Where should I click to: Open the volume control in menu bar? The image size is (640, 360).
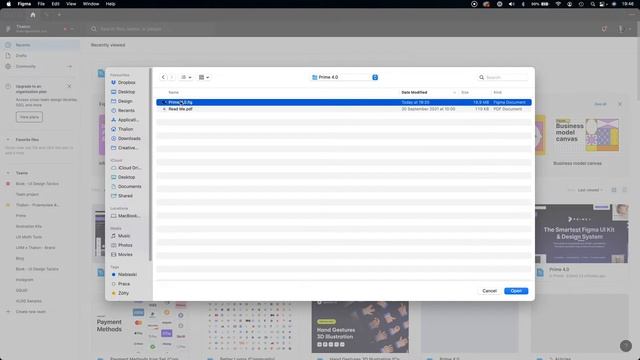click(x=511, y=4)
